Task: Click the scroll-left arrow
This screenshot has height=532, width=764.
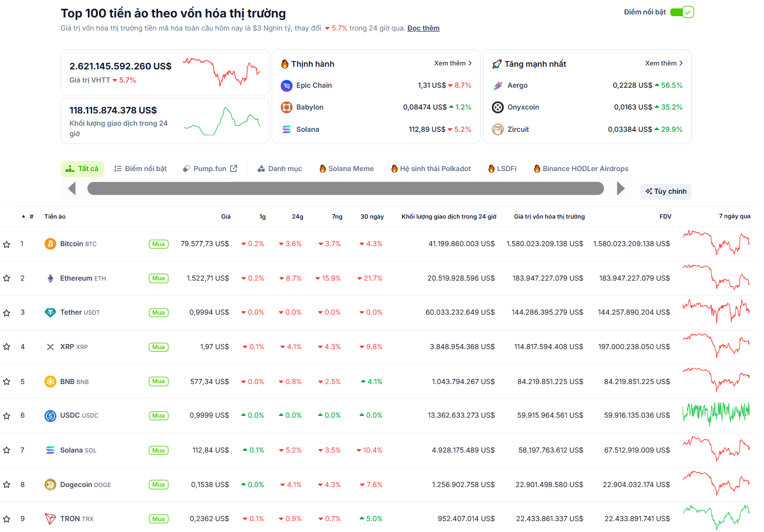Action: [72, 189]
